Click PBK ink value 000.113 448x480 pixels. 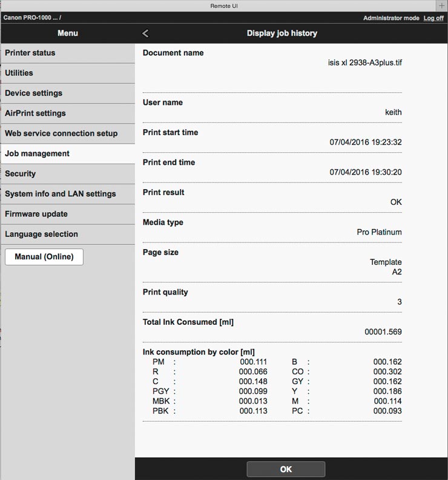pos(253,411)
